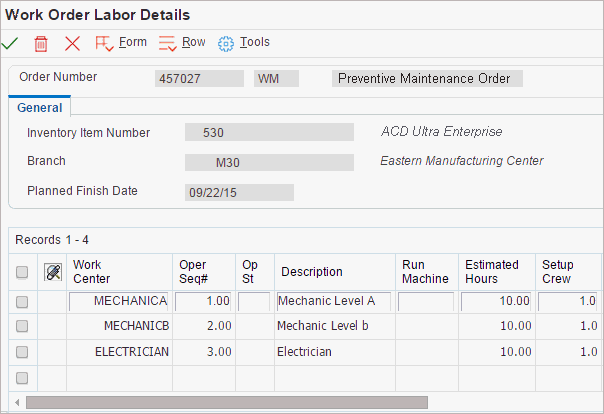This screenshot has width=604, height=414.
Task: Click the red X Cancel icon
Action: (72, 43)
